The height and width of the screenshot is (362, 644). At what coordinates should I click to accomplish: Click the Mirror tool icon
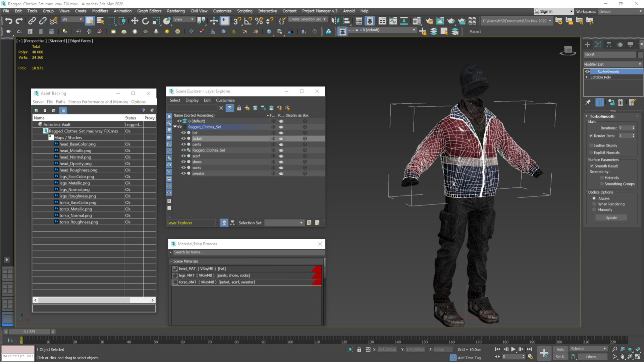coord(335,21)
